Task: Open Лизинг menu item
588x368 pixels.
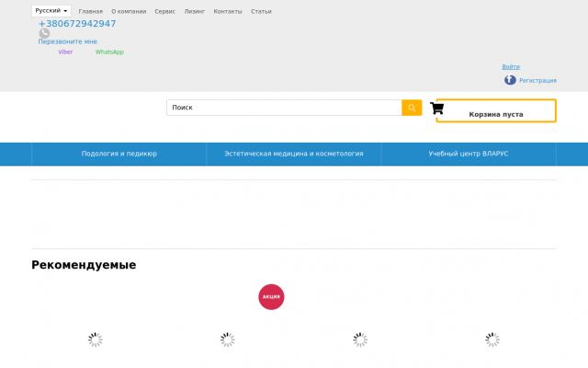Action: point(194,12)
